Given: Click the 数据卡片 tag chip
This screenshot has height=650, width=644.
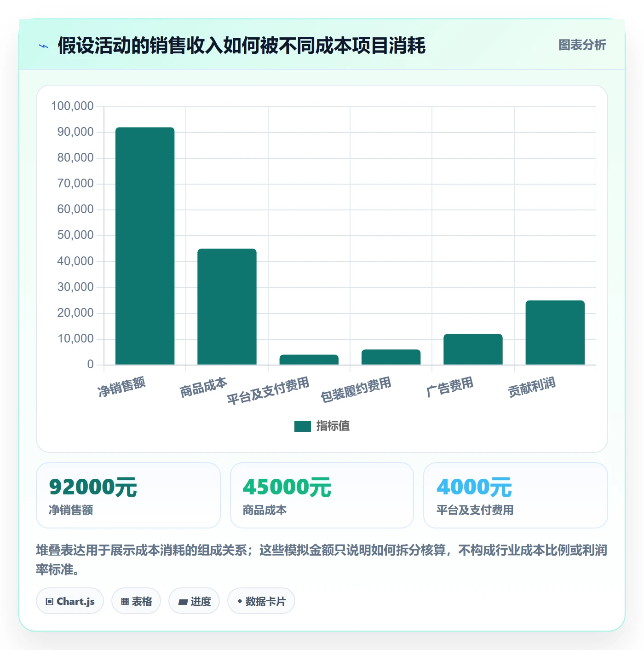Looking at the screenshot, I should point(261,601).
